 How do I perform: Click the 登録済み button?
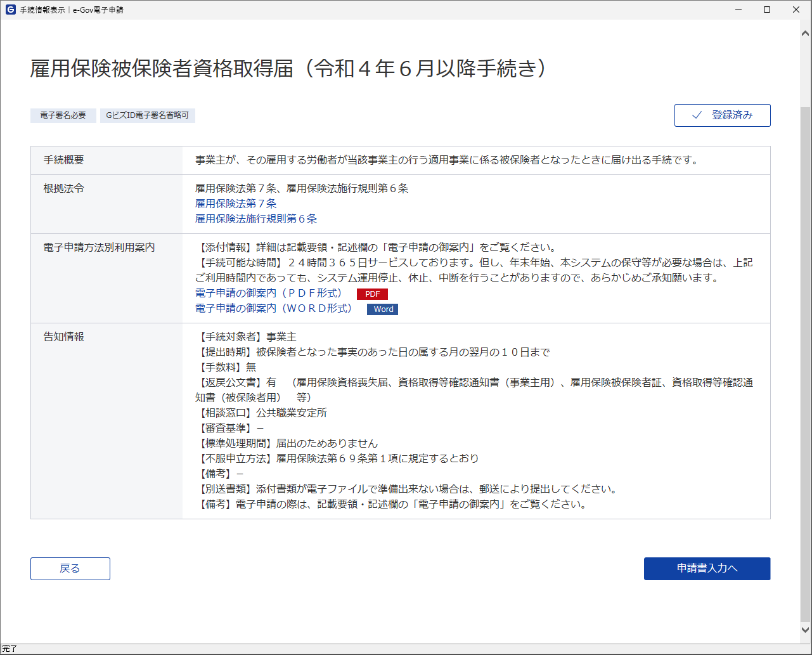pyautogui.click(x=723, y=115)
